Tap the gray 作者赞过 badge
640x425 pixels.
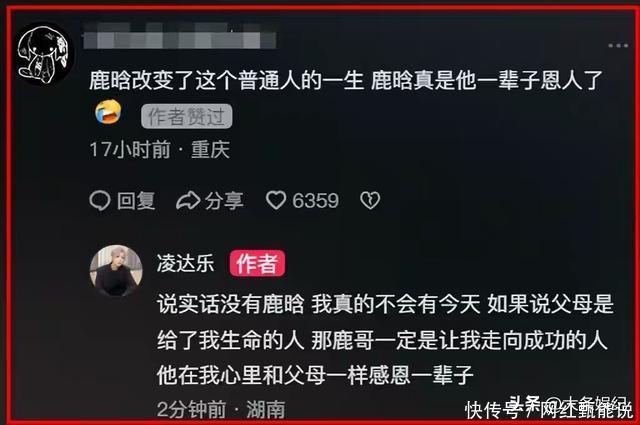point(187,116)
